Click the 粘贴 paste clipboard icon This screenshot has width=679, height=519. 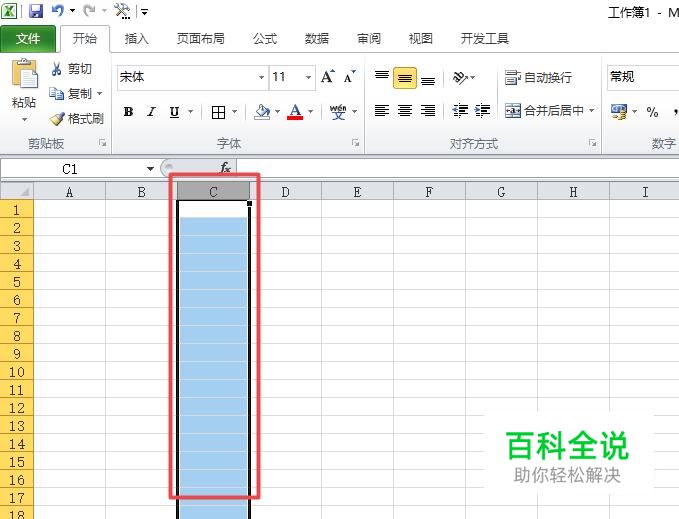(x=24, y=74)
